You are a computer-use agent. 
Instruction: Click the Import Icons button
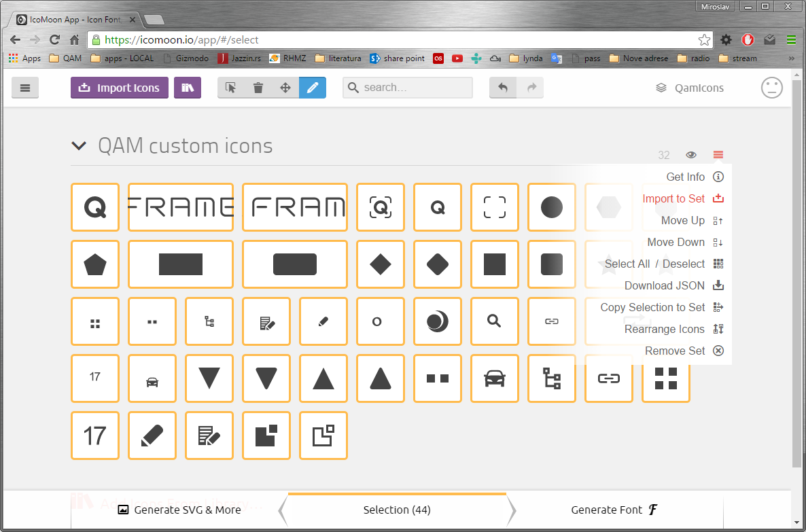pos(120,88)
